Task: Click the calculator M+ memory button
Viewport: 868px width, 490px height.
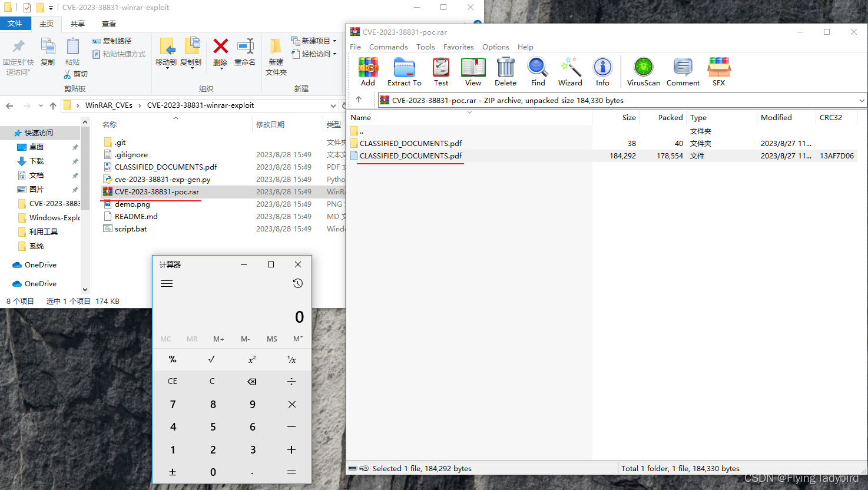Action: coord(218,339)
